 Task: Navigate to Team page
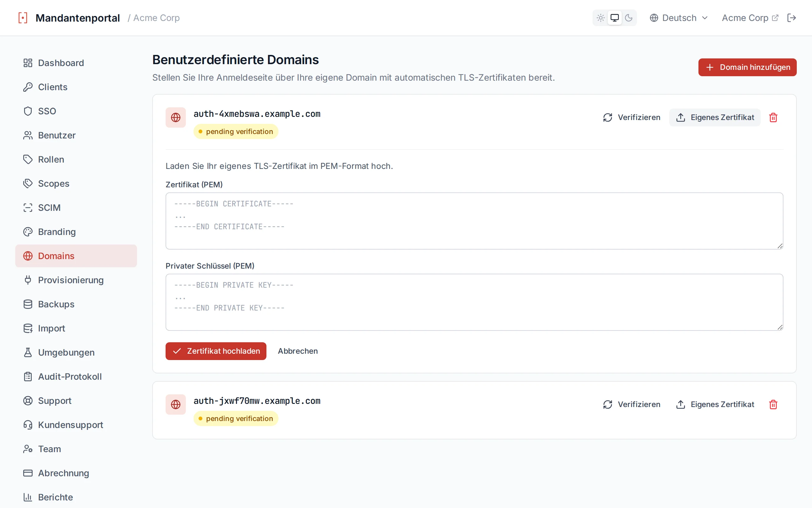(76, 449)
